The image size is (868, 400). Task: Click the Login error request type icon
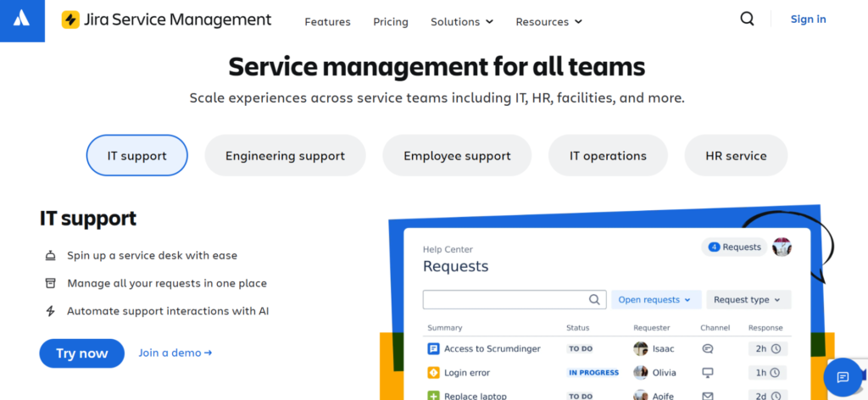pyautogui.click(x=433, y=373)
